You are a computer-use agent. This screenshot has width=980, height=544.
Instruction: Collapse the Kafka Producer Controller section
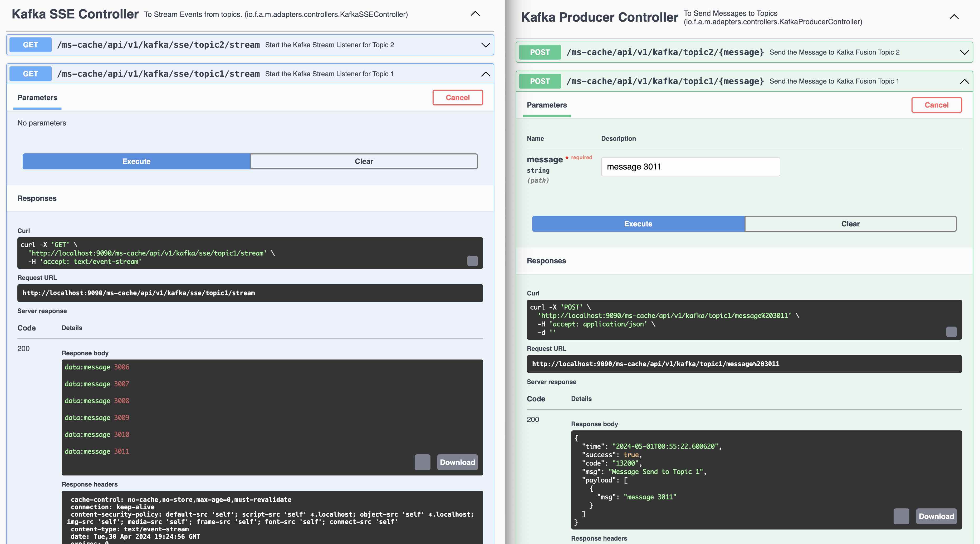[x=954, y=17]
